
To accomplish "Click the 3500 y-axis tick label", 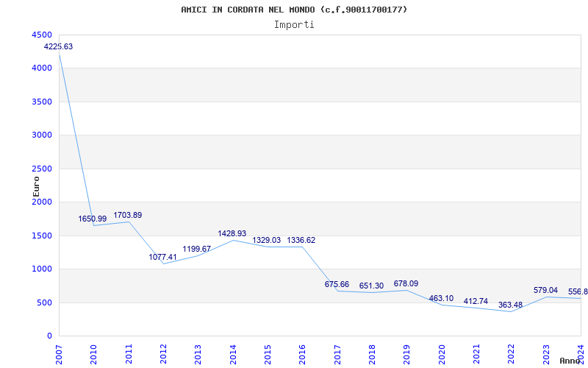I will [x=43, y=102].
